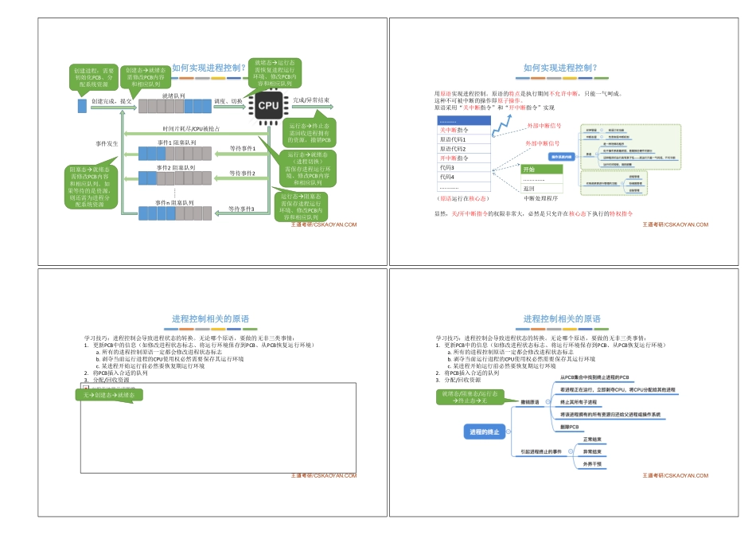Screen dimensions: 756x535
Task: Click the 撤销原语 branch node in the termination map
Action: click(x=530, y=400)
